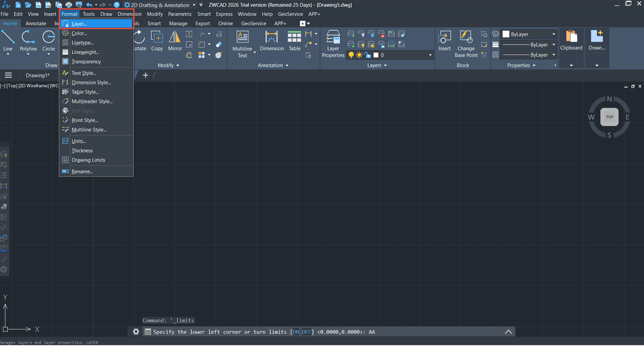Select Drawing Limits in the Format menu

(96, 160)
